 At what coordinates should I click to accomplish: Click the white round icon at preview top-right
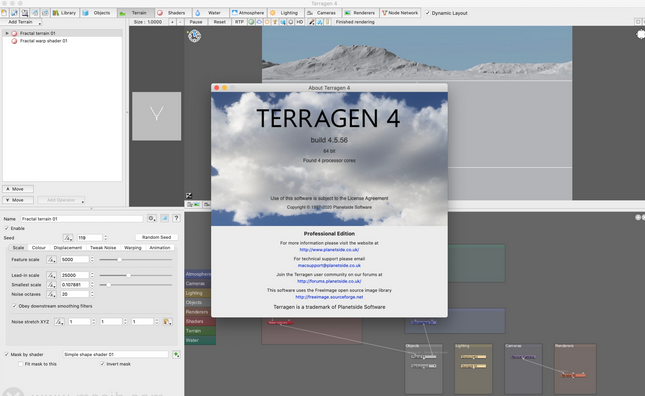pyautogui.click(x=641, y=35)
